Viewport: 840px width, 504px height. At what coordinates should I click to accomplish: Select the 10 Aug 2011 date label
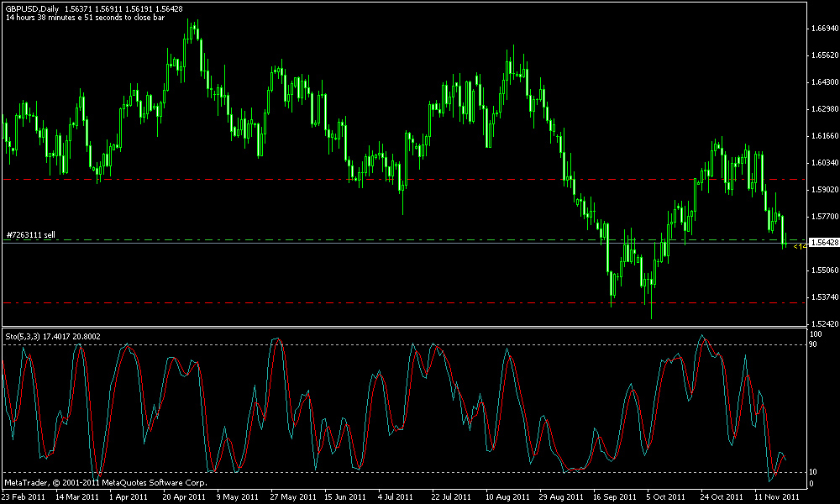(507, 496)
